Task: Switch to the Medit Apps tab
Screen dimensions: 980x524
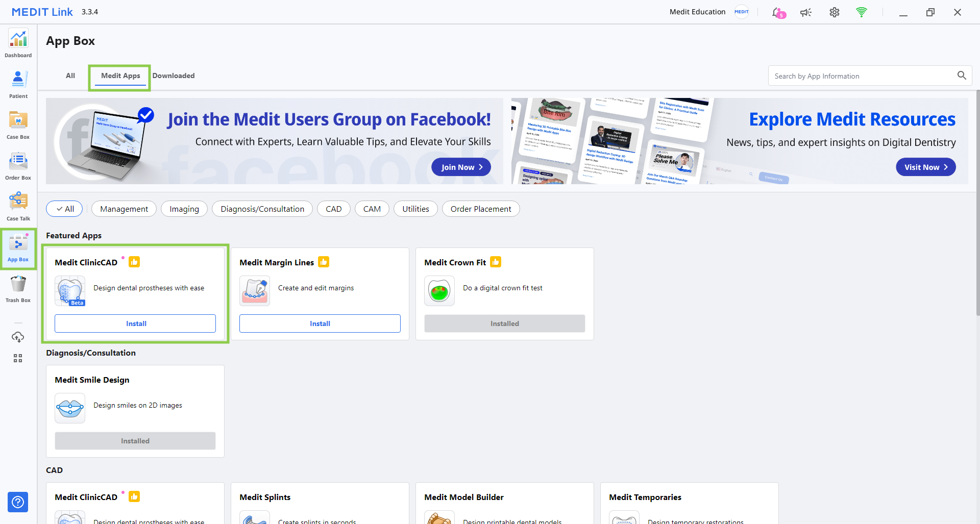Action: point(120,76)
